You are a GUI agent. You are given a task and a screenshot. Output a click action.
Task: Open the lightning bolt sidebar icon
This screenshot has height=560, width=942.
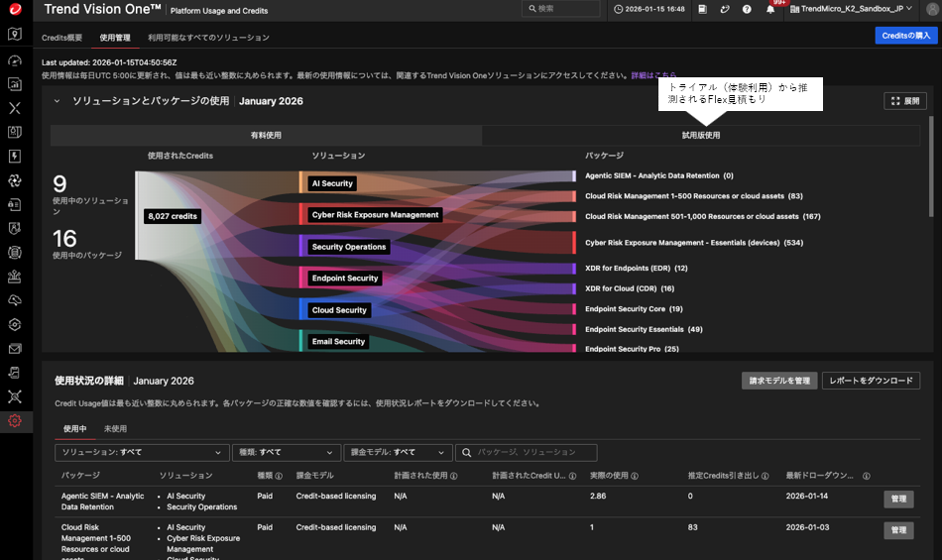[x=15, y=156]
